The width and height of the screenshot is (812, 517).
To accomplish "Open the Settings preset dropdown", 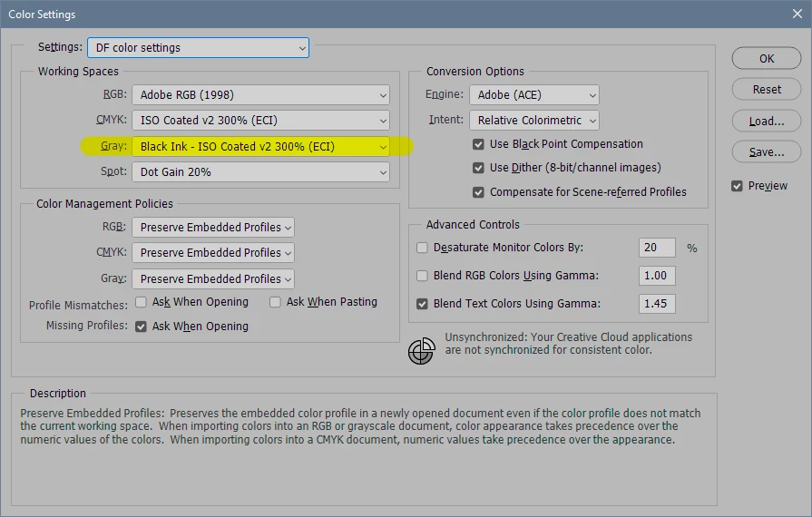I will point(199,47).
